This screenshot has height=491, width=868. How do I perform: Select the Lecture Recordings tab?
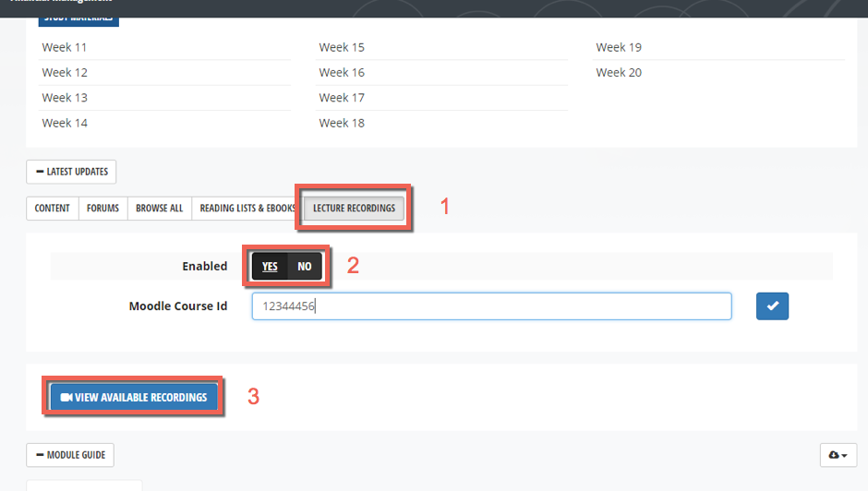pos(354,209)
